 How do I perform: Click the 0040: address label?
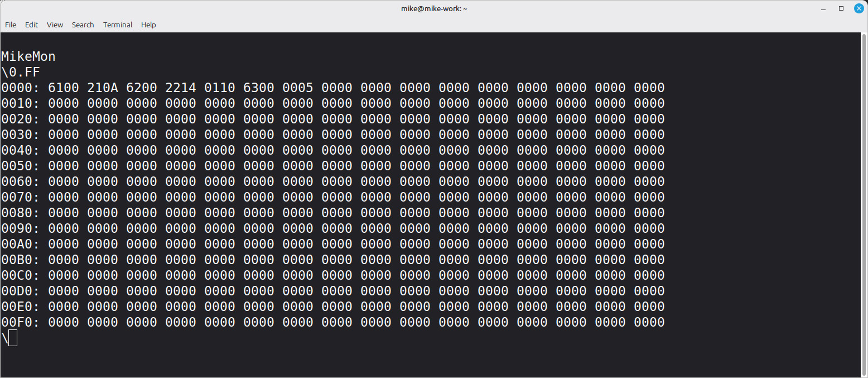click(x=21, y=150)
